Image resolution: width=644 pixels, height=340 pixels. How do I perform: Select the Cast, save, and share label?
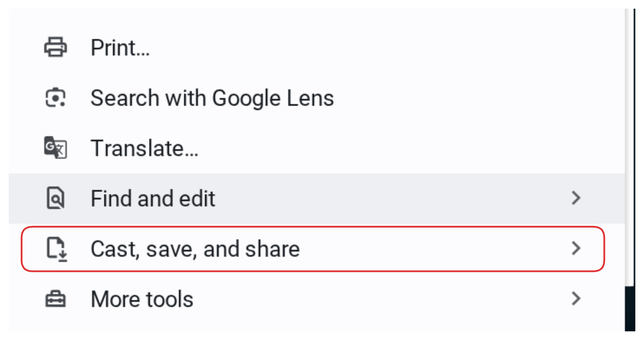click(195, 249)
